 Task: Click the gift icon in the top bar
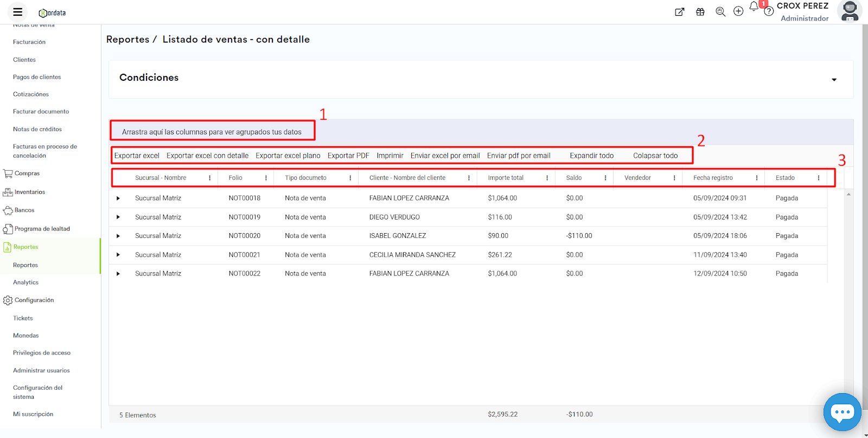(x=700, y=12)
